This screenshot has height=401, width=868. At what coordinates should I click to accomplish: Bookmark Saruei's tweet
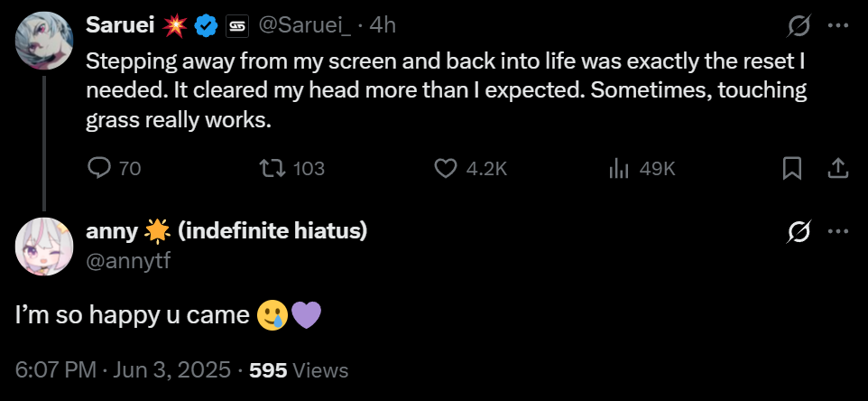(792, 168)
